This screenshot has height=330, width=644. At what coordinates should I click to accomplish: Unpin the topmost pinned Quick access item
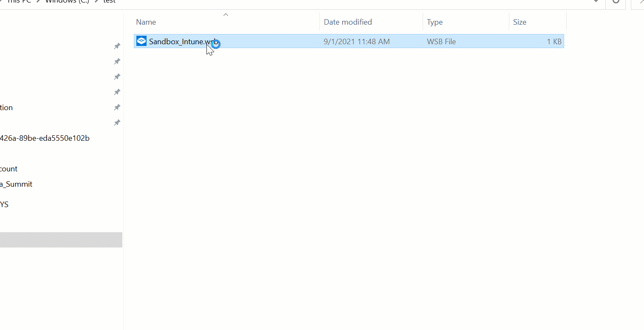tap(117, 46)
